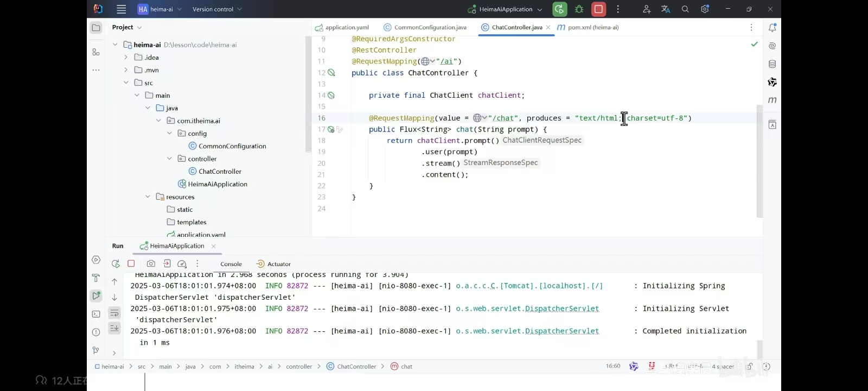
Task: Toggle soft-wrap in the console
Action: coord(114,313)
